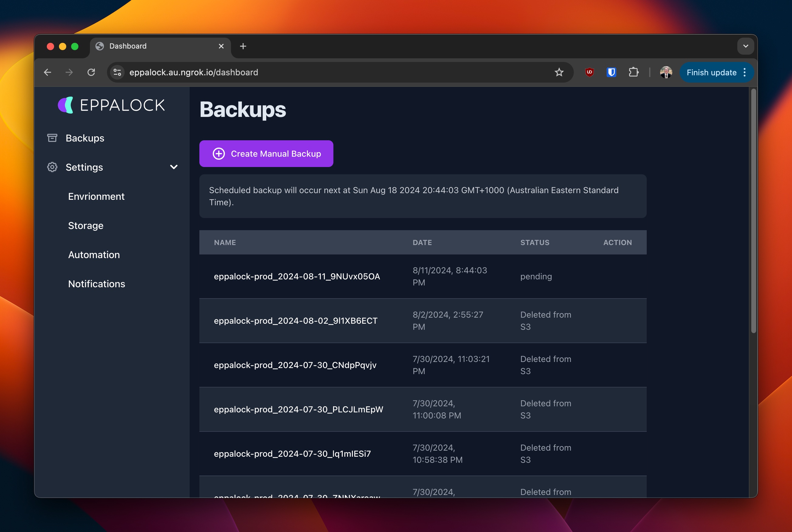Viewport: 792px width, 532px height.
Task: Click the Settings gear icon
Action: tap(53, 167)
